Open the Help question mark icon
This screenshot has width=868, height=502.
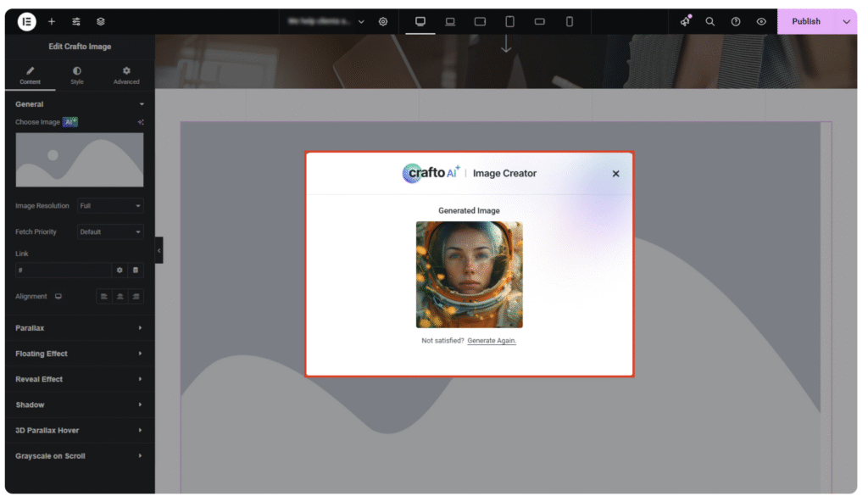(736, 21)
